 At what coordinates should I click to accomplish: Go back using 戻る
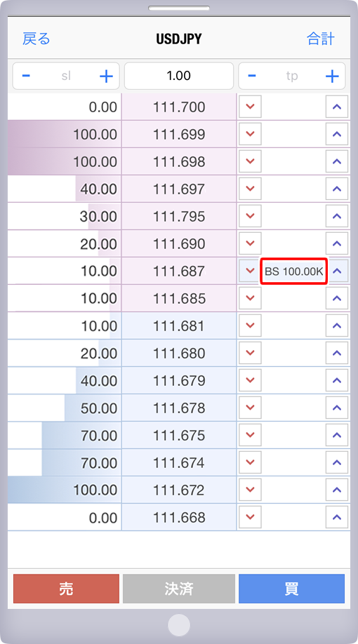pyautogui.click(x=37, y=39)
